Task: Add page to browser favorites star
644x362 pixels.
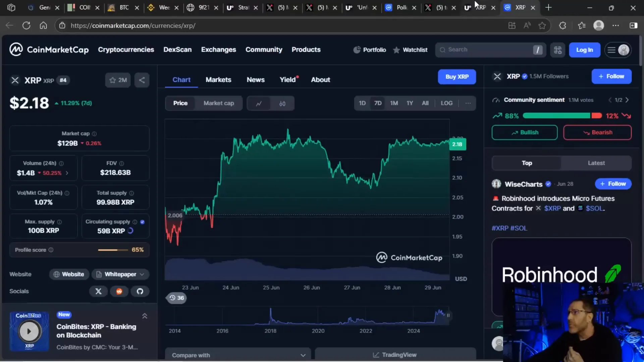Action: tap(542, 25)
